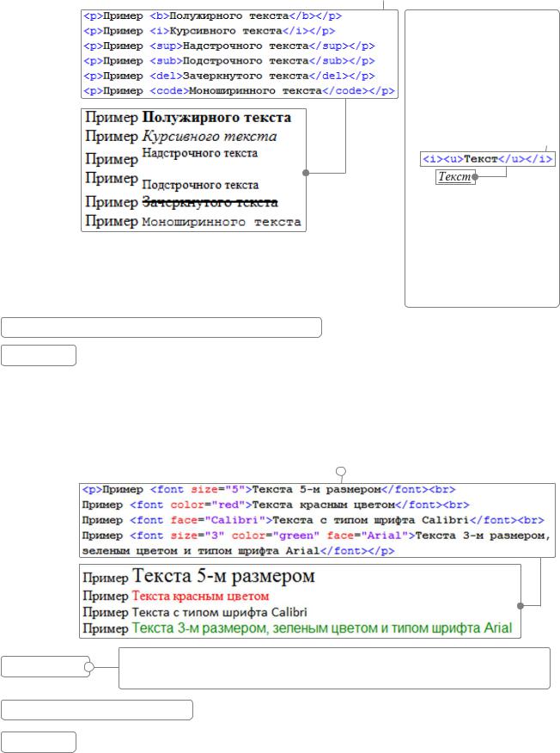Screen dimensions: 560x753
Task: Select code line 'зеленым цветом и типом шрифта Arial</font></p>'
Action: pyautogui.click(x=238, y=551)
